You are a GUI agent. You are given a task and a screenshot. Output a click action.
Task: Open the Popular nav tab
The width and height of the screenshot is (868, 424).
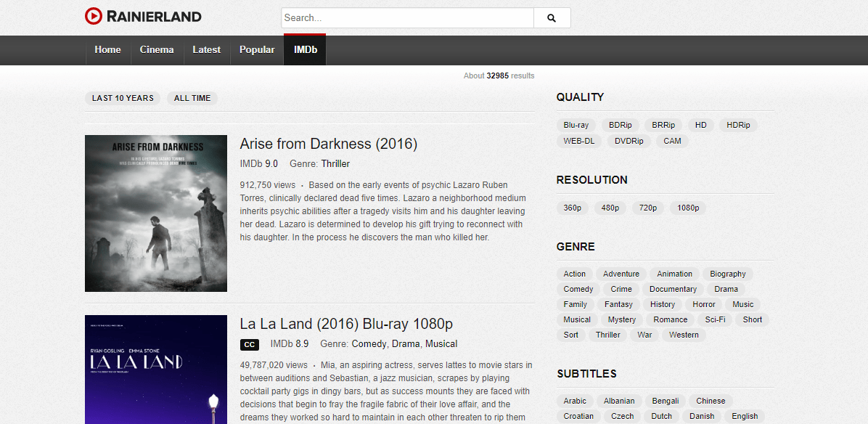tap(257, 50)
